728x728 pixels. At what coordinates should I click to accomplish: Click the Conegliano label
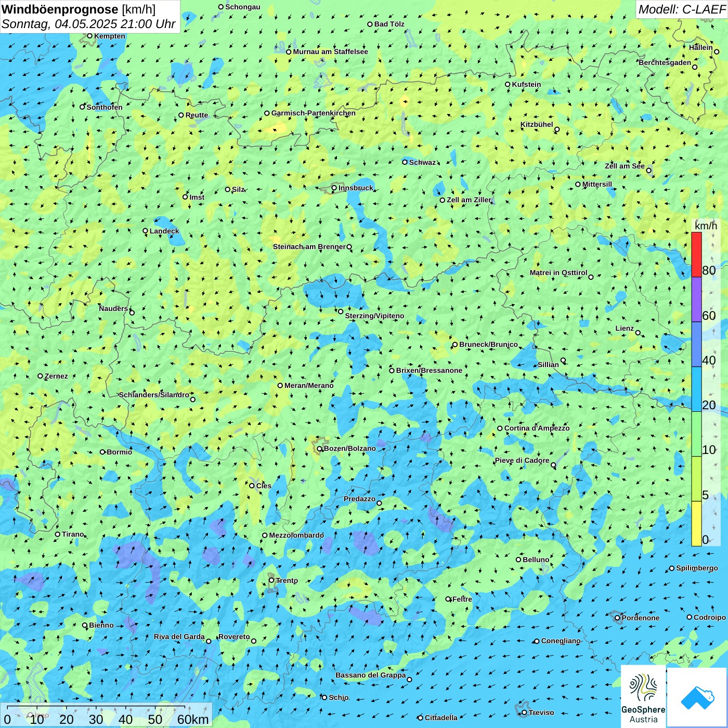pyautogui.click(x=561, y=641)
